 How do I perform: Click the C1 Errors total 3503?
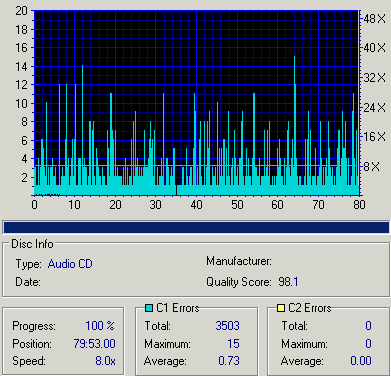click(227, 326)
